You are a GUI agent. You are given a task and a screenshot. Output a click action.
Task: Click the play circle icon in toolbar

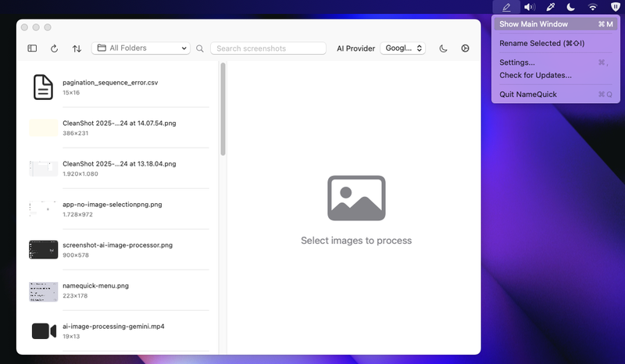[465, 48]
